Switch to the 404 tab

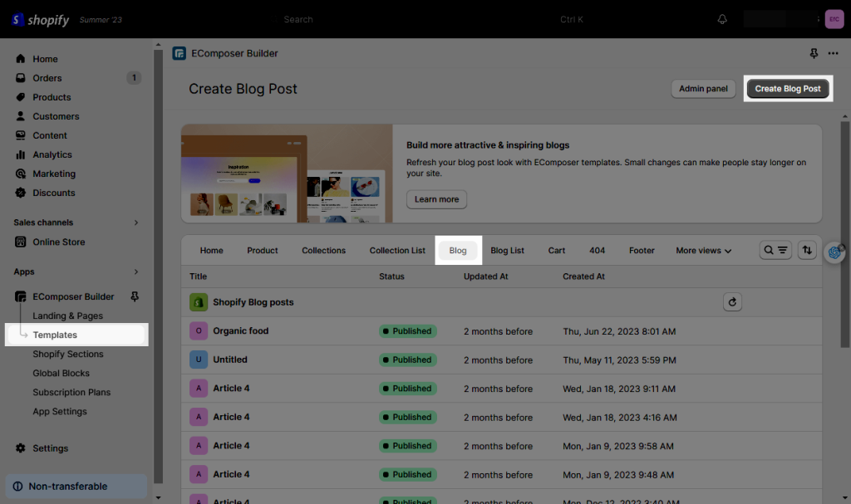[x=597, y=251]
